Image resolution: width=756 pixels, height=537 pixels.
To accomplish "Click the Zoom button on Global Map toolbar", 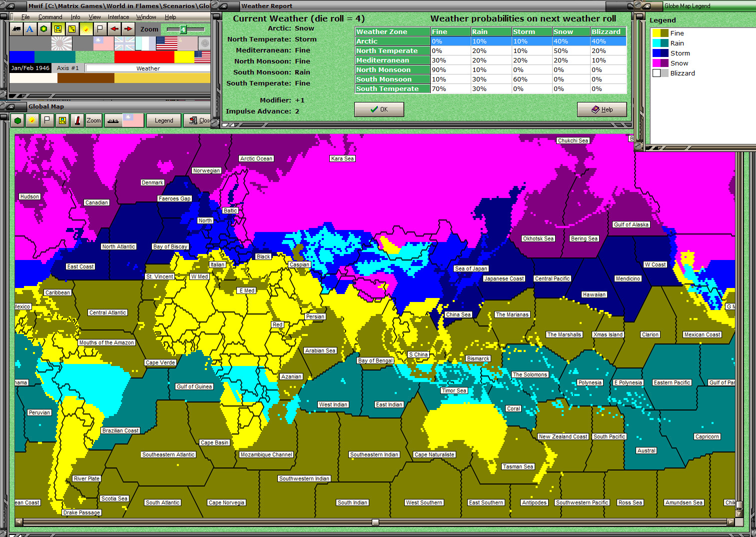I will point(93,120).
